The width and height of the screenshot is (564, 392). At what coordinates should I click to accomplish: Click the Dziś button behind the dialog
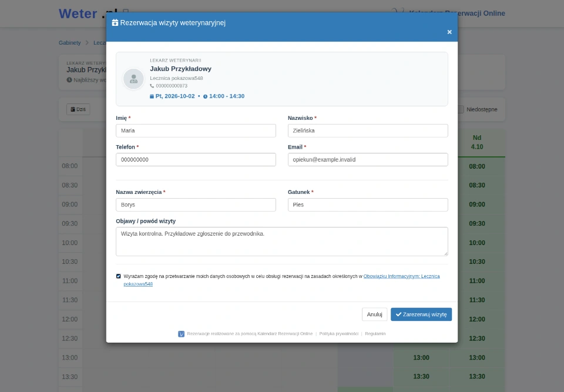[78, 109]
